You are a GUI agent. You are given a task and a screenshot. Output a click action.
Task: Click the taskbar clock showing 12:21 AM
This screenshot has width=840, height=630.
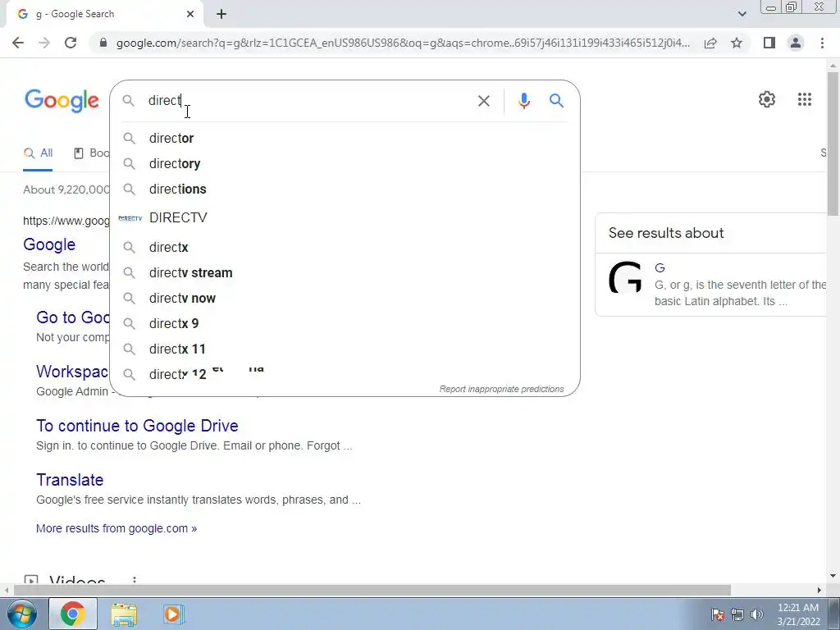pos(797,614)
